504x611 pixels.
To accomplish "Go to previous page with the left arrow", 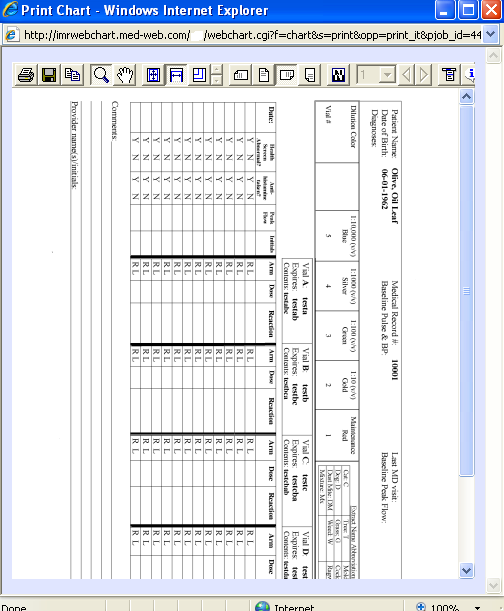I will click(406, 74).
